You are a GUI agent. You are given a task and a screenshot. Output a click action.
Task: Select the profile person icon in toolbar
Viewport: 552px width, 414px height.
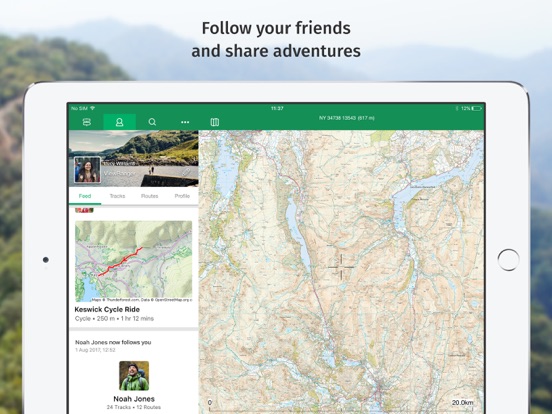point(119,122)
